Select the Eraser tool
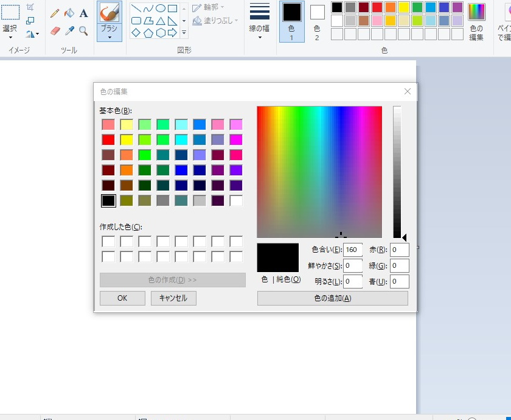The image size is (511, 420). point(54,30)
